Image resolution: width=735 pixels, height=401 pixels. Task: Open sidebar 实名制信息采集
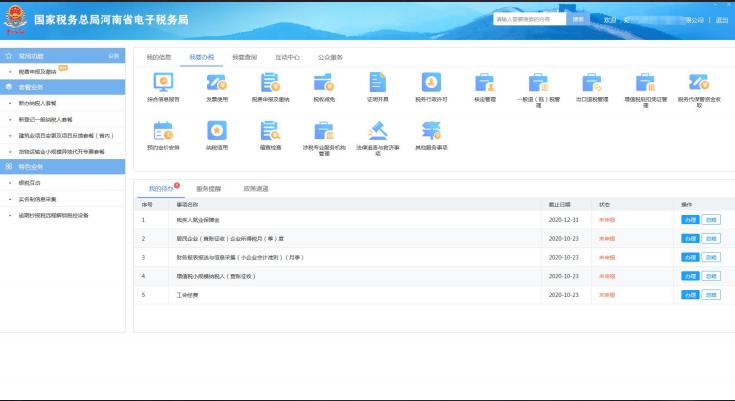38,199
